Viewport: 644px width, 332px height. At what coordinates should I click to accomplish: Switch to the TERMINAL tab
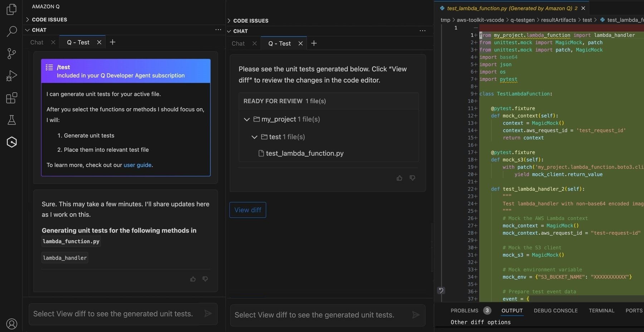[601, 311]
